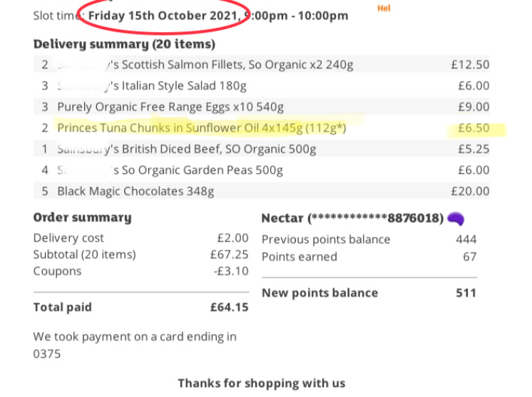Click the Nectar card number heading
The width and height of the screenshot is (532, 397).
[352, 218]
